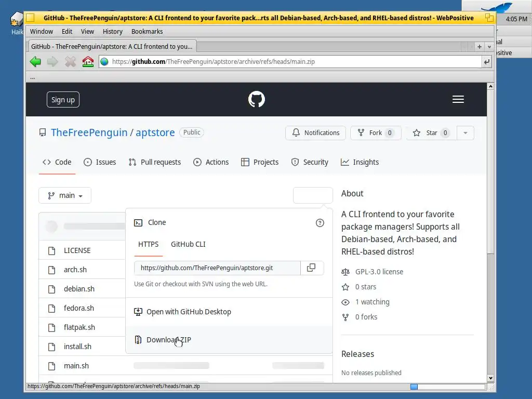
Task: Open the Actions tab
Action: point(211,162)
